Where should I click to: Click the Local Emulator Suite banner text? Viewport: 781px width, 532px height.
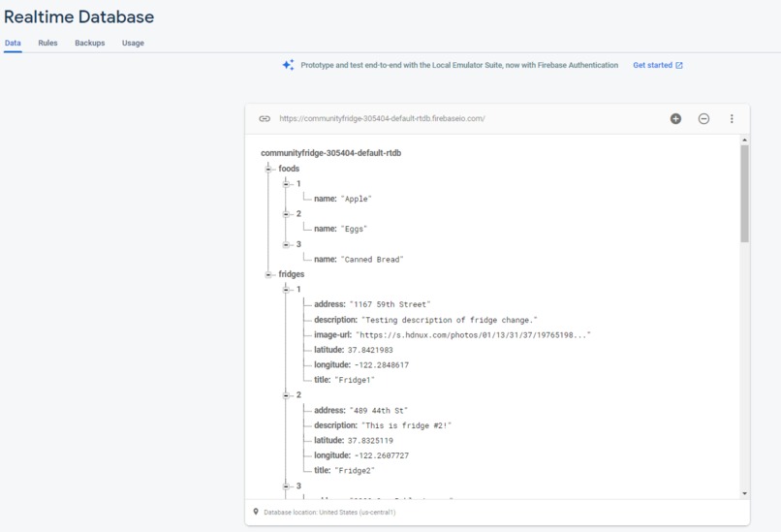click(x=459, y=65)
